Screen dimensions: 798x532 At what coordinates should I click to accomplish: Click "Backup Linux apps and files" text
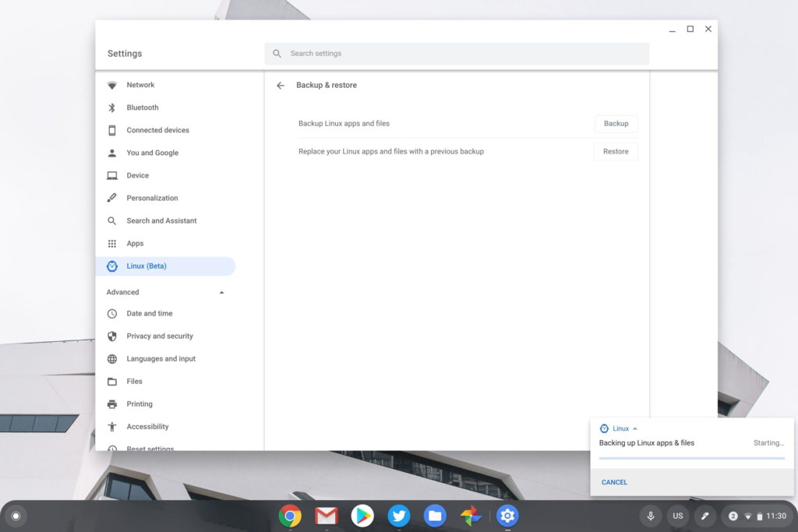point(344,124)
